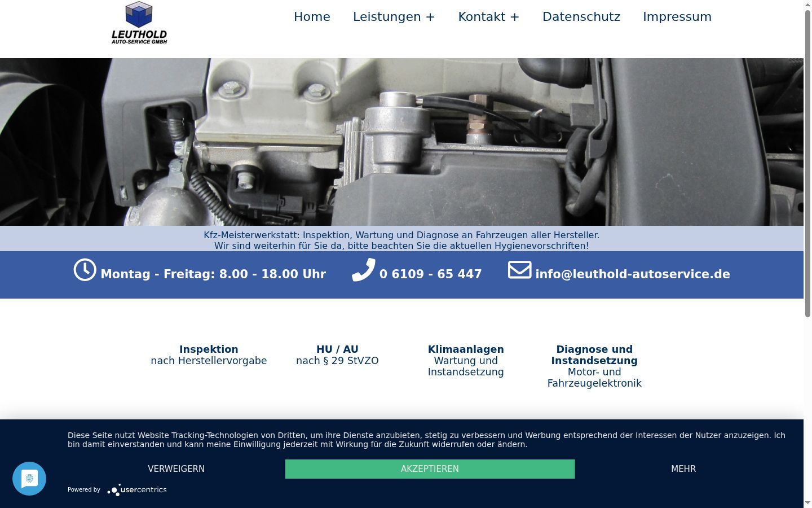Click the email info@leuthold-autoservice.de
Image resolution: width=812 pixels, height=508 pixels.
[633, 274]
